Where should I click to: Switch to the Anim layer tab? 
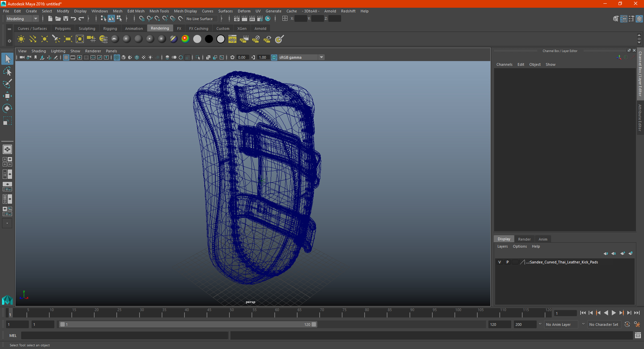[543, 239]
